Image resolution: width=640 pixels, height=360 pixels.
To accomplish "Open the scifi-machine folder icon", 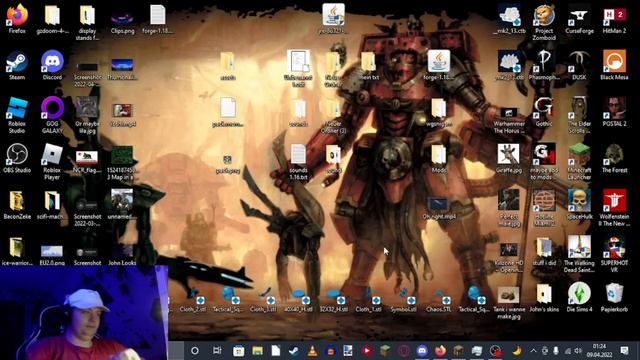I will (x=52, y=205).
